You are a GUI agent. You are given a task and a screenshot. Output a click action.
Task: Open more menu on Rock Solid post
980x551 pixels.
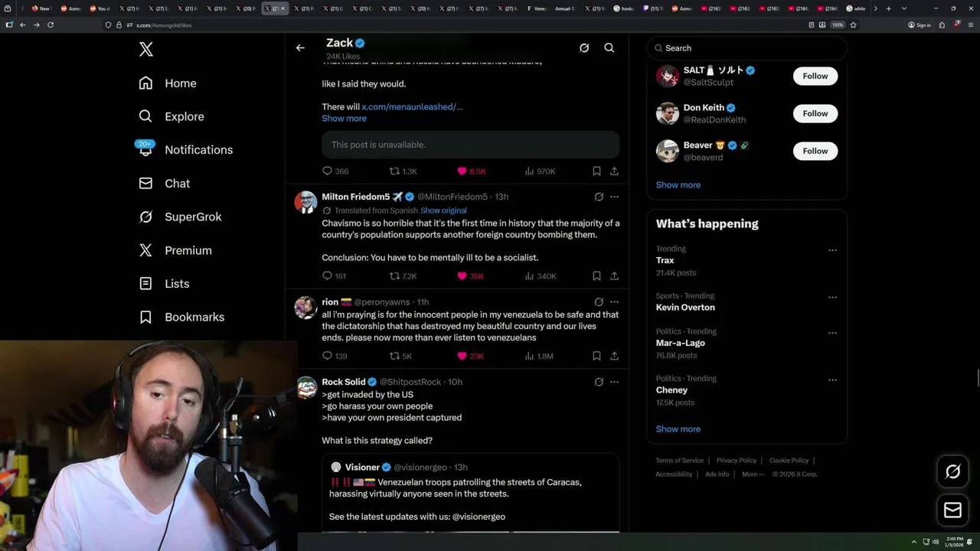[614, 382]
